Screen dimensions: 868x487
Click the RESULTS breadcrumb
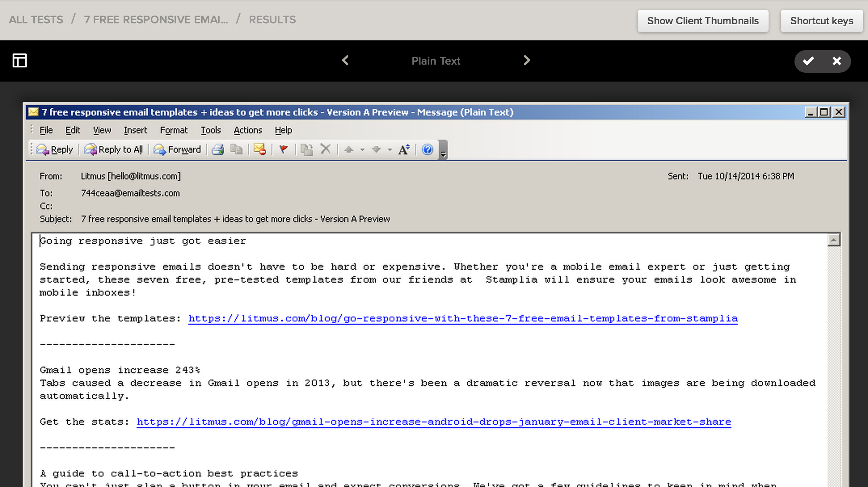coord(272,20)
